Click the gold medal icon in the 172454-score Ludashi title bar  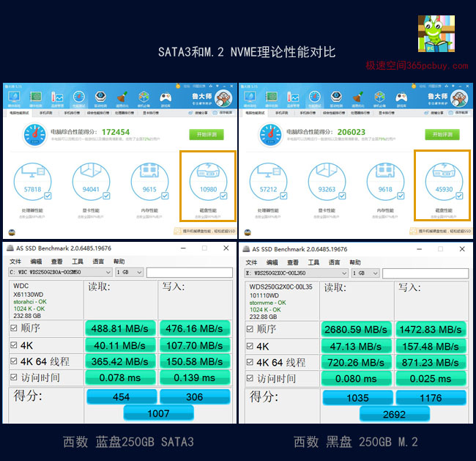pos(178,86)
